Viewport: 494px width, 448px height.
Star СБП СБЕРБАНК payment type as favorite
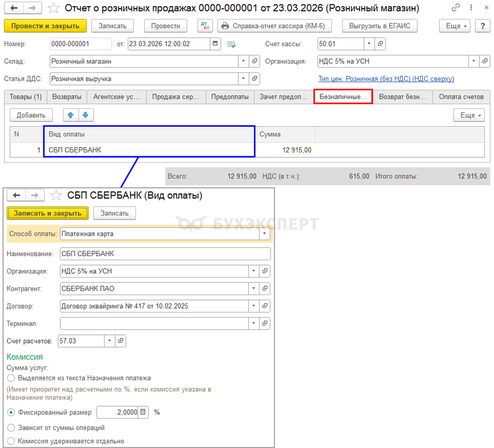click(56, 195)
